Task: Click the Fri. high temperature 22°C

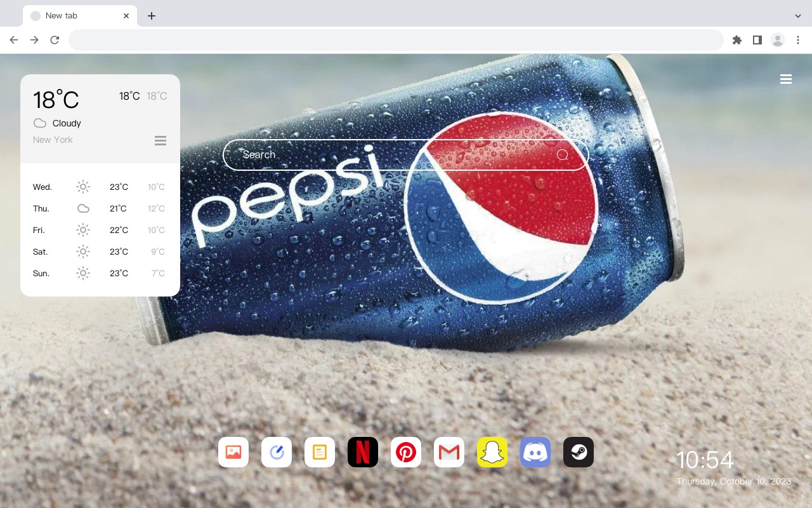Action: click(119, 230)
